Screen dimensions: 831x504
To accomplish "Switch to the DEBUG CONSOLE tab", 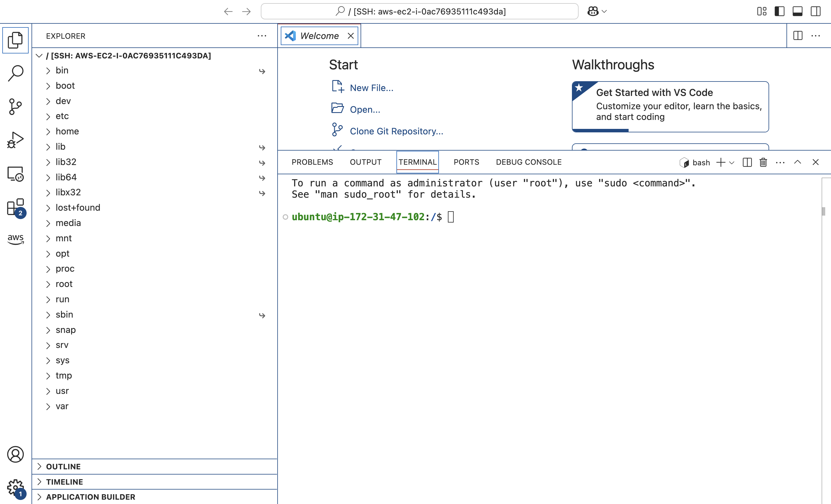I will tap(529, 162).
